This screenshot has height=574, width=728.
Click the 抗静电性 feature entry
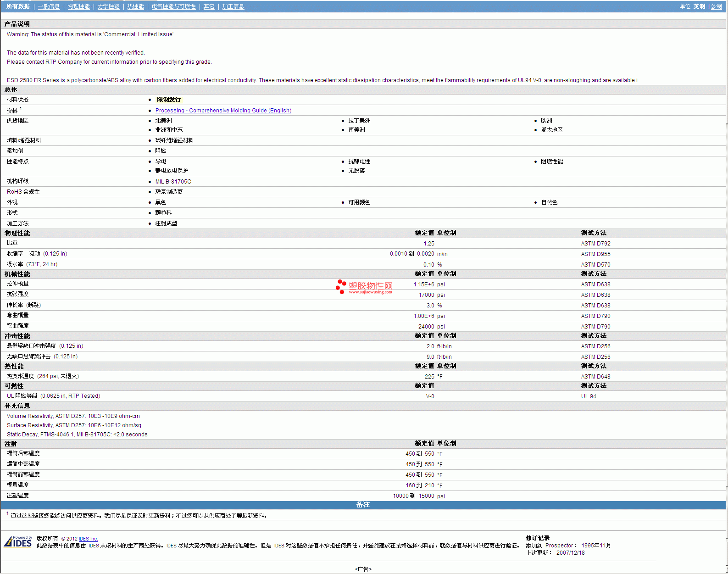(359, 162)
